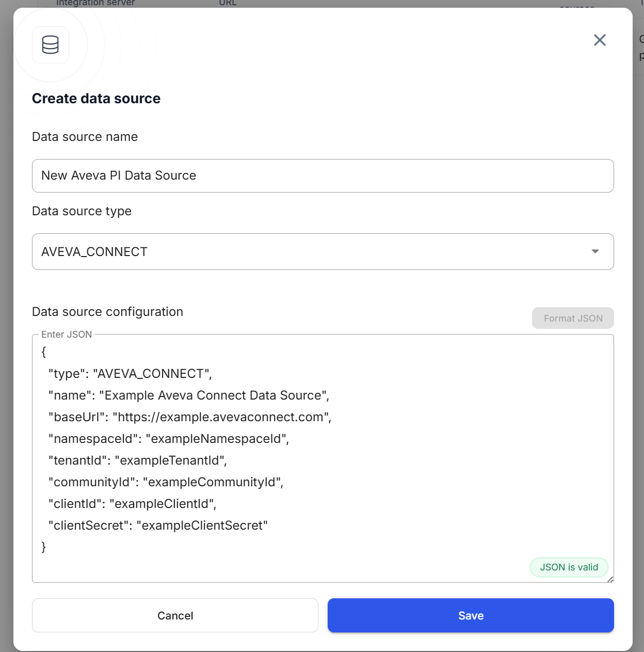Screen dimensions: 644x652
Task: Click the Data source name label
Action: click(x=85, y=137)
